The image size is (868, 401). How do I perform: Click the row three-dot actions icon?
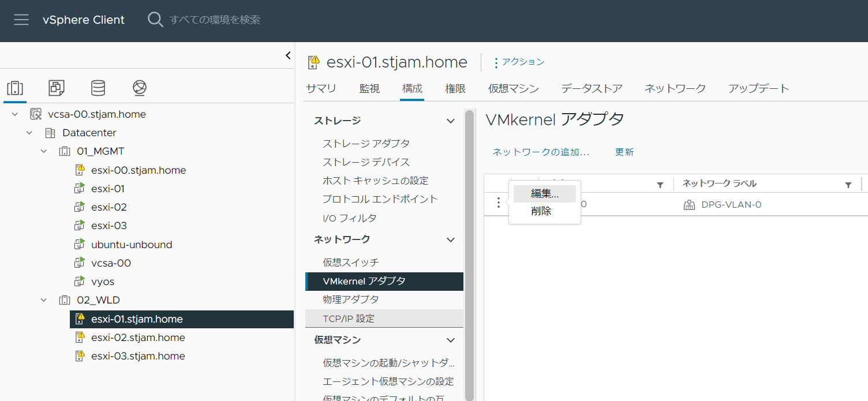pos(499,203)
